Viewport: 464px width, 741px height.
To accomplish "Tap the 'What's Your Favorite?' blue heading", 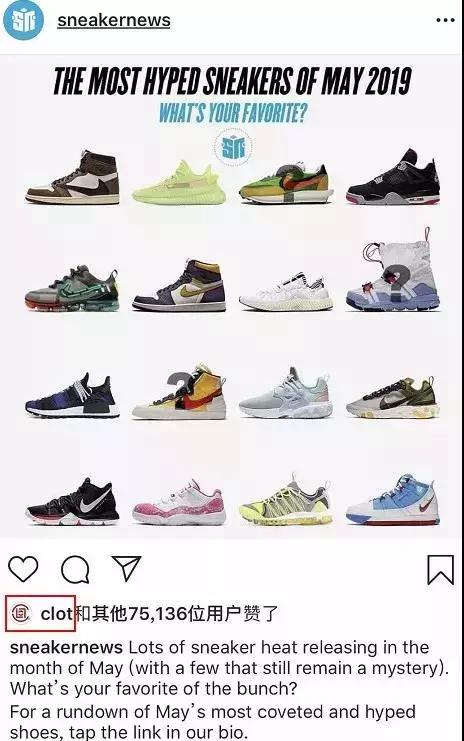I will pos(232,112).
